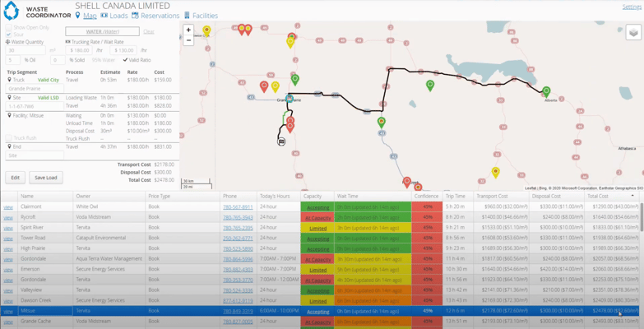Click the Waste Quantity input field
Viewport: 644px width, 329px height.
(x=25, y=50)
